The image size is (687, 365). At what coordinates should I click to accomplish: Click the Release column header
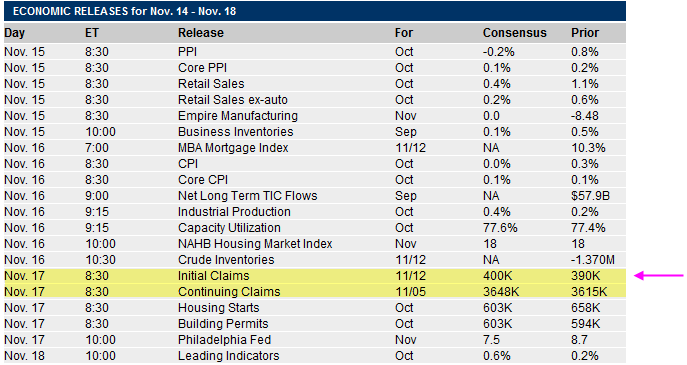click(x=201, y=33)
